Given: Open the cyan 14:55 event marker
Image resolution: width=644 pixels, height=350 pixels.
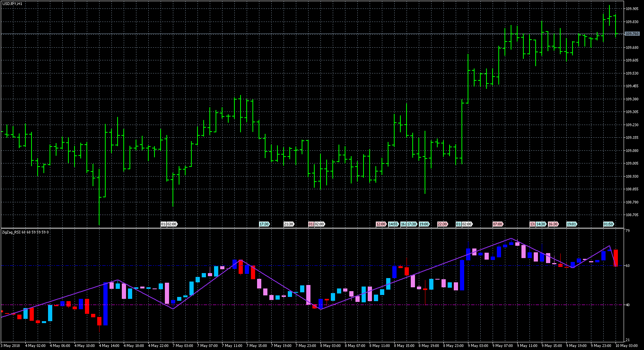Looking at the screenshot, I should [x=393, y=224].
